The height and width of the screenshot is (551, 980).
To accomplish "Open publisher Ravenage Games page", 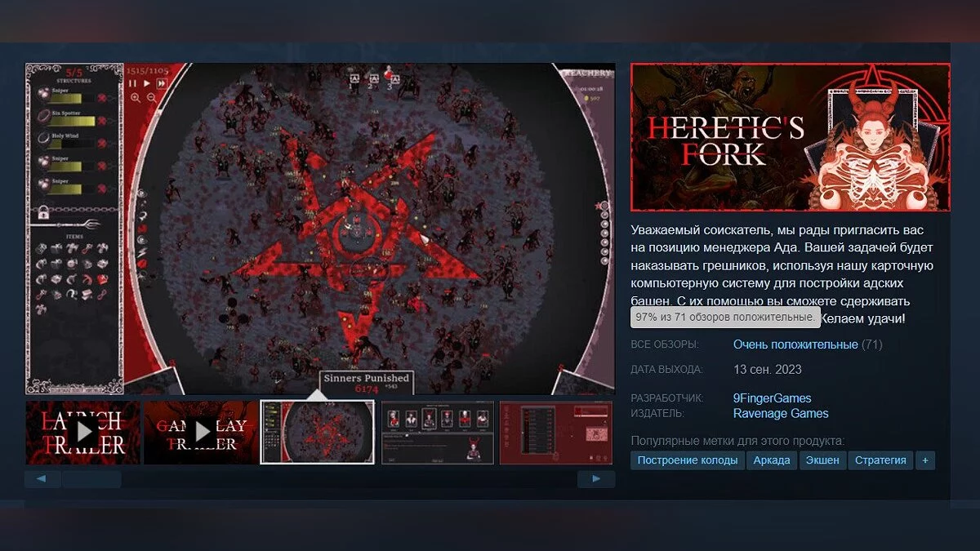I will click(781, 413).
